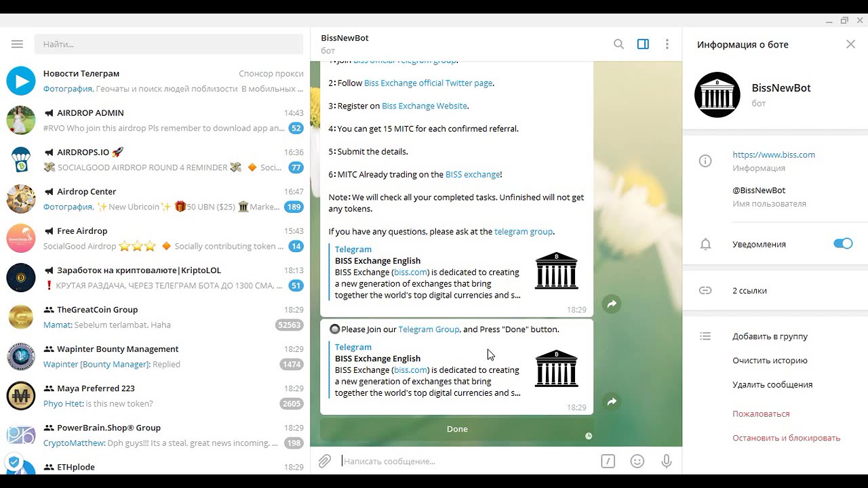The image size is (868, 488).
Task: Click the Airdrop Center avatar
Action: coord(21,199)
